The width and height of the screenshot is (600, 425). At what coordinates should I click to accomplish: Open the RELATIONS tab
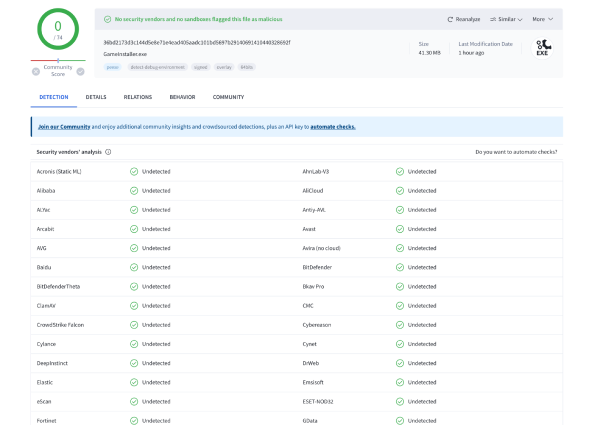click(x=138, y=97)
